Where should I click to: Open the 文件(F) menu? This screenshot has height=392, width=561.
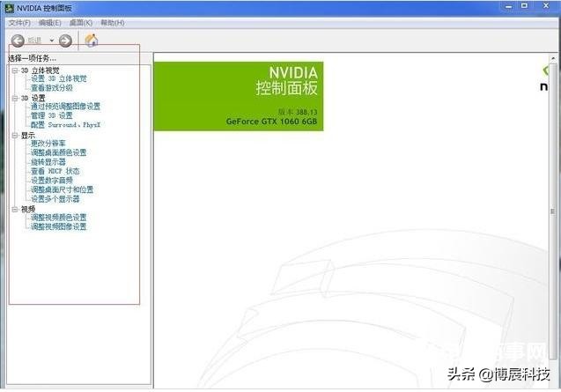tap(19, 23)
